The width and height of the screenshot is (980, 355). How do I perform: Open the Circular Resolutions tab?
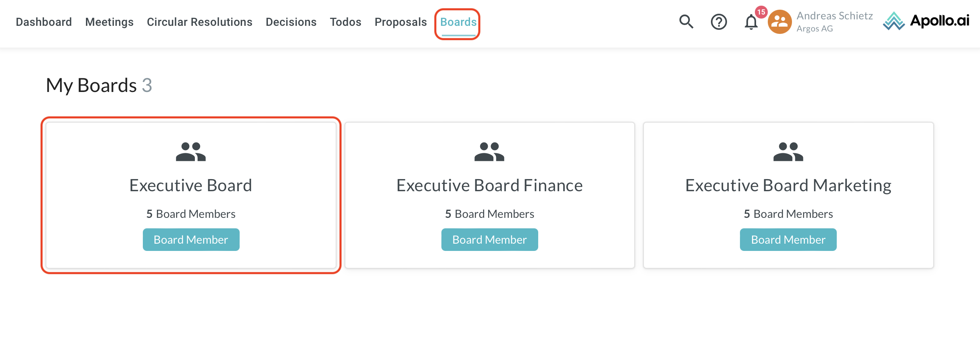tap(199, 22)
